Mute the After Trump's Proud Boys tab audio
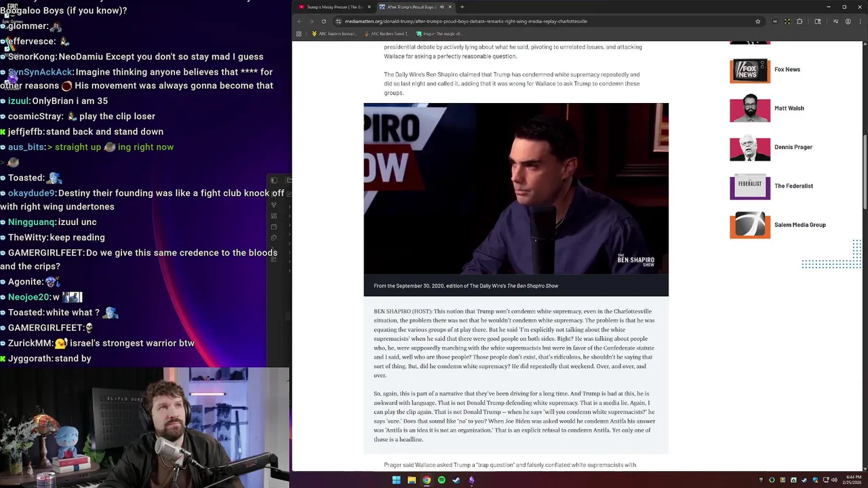 tap(441, 7)
